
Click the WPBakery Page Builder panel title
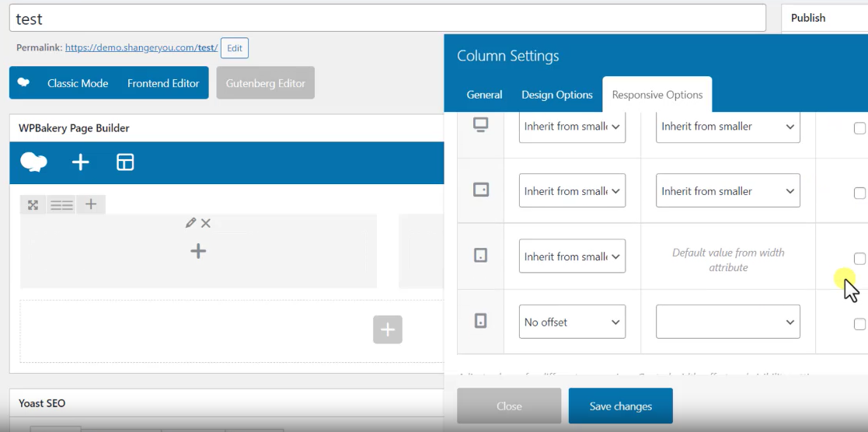[x=74, y=128]
